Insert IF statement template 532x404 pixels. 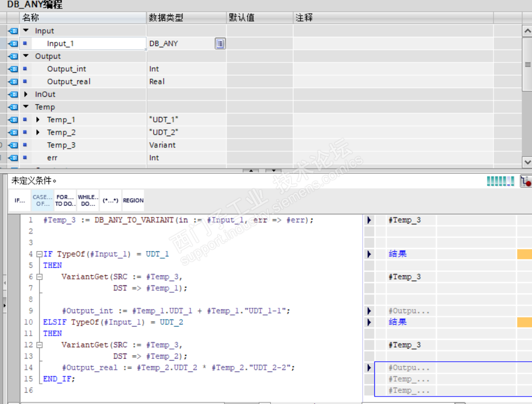[20, 200]
